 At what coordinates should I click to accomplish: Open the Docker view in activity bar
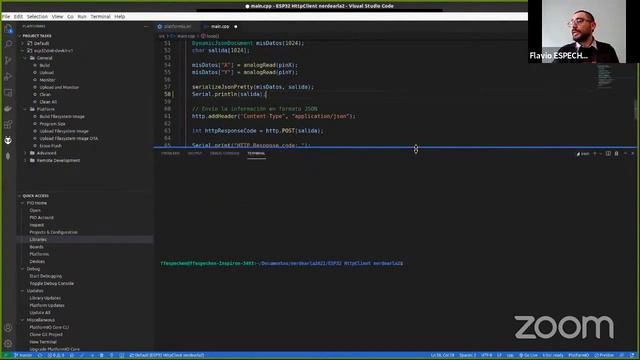(8, 109)
